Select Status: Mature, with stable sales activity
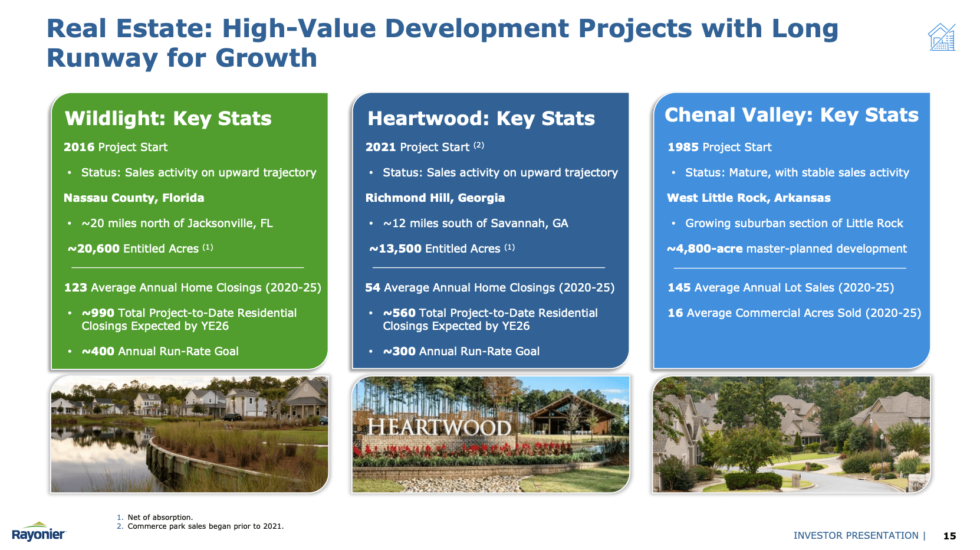This screenshot has height=550, width=980. (x=797, y=172)
